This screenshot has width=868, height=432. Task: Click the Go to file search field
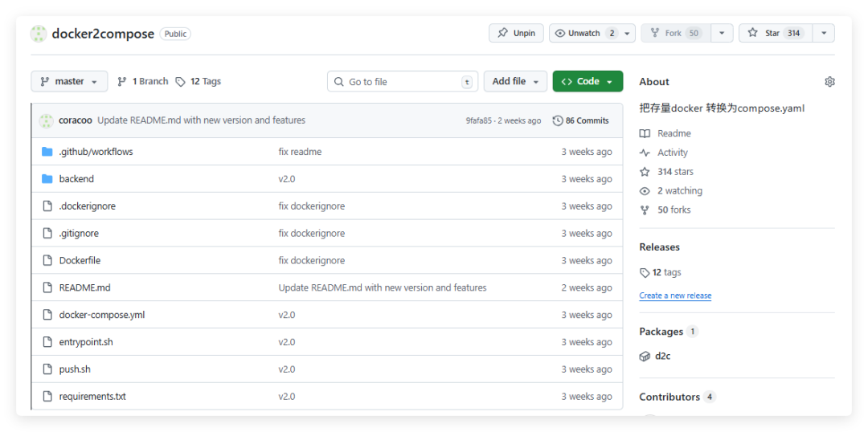[403, 81]
